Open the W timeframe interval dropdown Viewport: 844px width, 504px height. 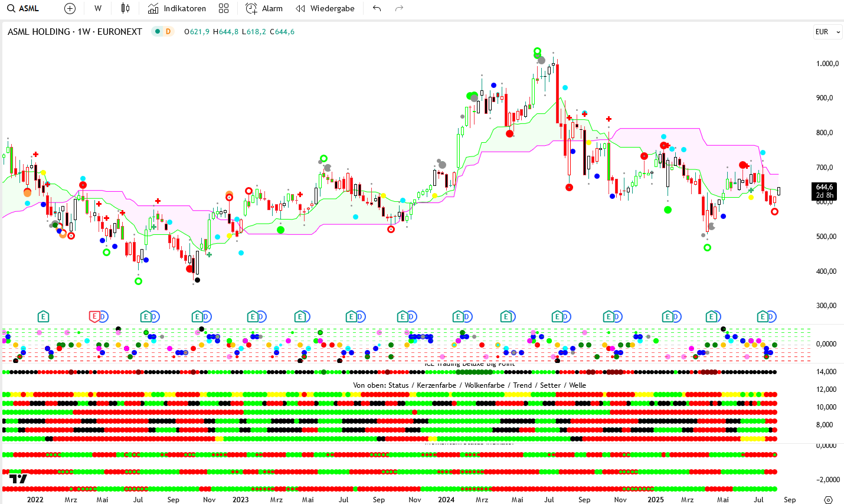(x=98, y=8)
